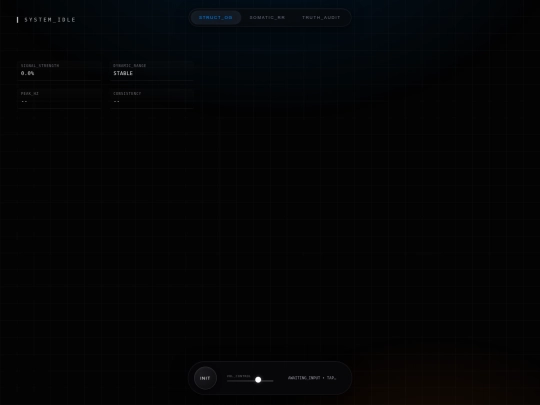540x405 pixels.
Task: Click the SIGNAL_STRENGTH label
Action: click(x=40, y=66)
